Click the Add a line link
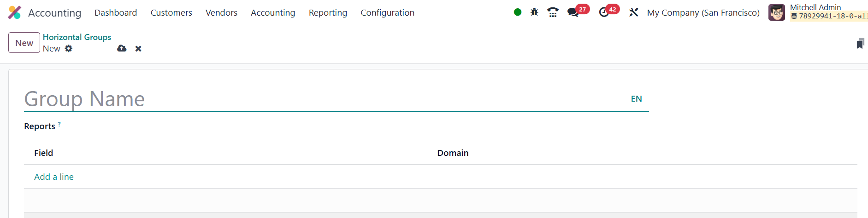Image resolution: width=868 pixels, height=218 pixels. click(54, 177)
